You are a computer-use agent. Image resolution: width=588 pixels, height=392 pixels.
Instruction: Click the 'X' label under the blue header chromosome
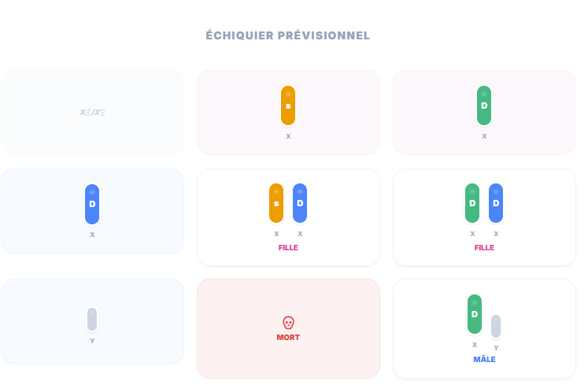[92, 235]
